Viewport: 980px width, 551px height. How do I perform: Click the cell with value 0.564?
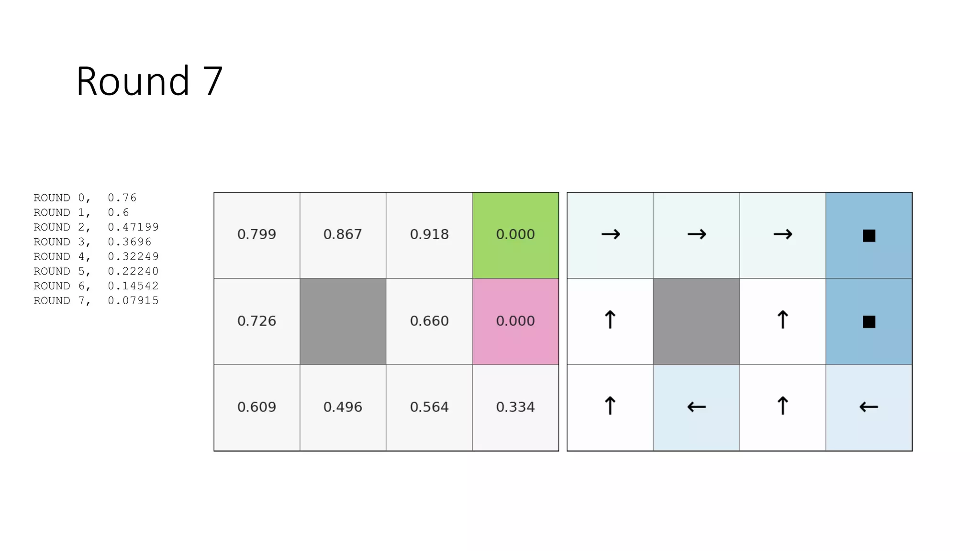tap(429, 408)
